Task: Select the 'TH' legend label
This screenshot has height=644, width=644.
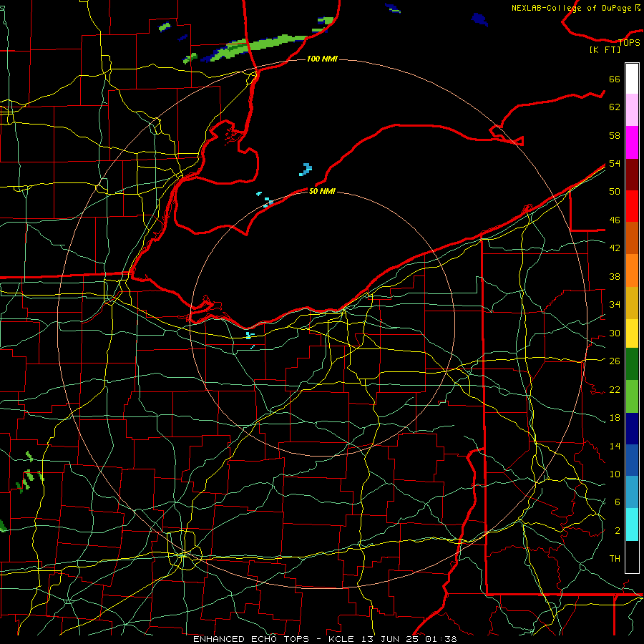Action: click(x=615, y=558)
